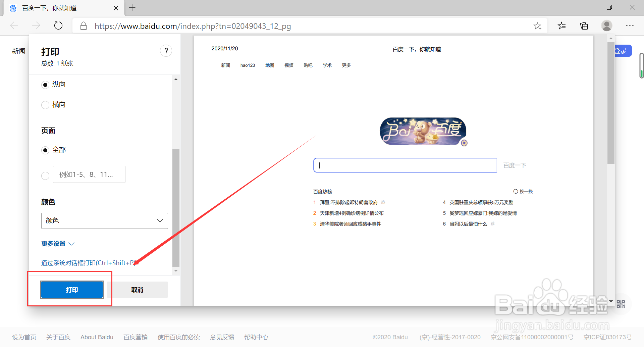Open browser settings and more menu
This screenshot has width=644, height=347.
tap(630, 26)
